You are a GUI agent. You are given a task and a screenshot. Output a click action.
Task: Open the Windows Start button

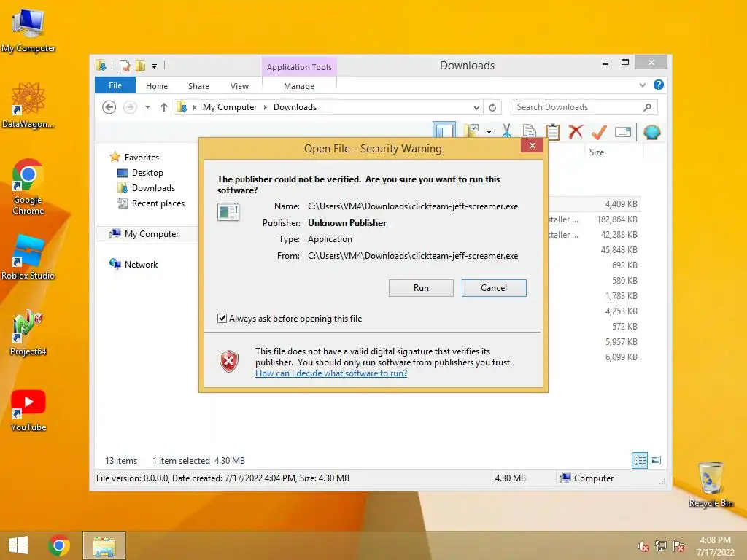(x=18, y=545)
